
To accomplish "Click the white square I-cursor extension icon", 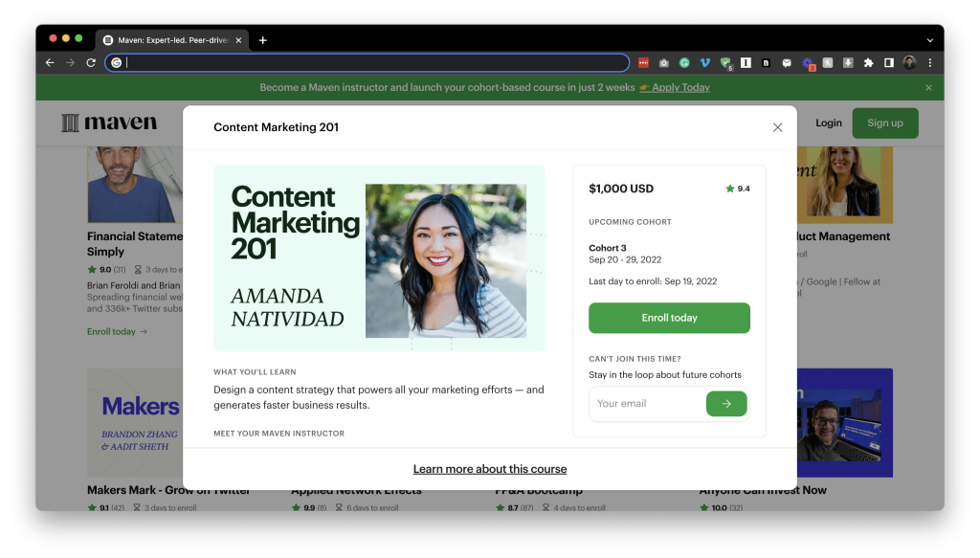I will point(746,62).
